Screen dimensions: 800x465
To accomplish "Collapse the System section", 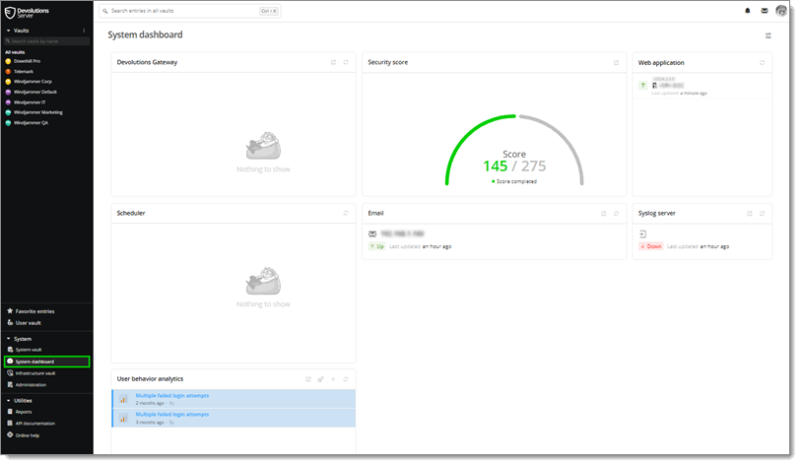I will point(8,339).
